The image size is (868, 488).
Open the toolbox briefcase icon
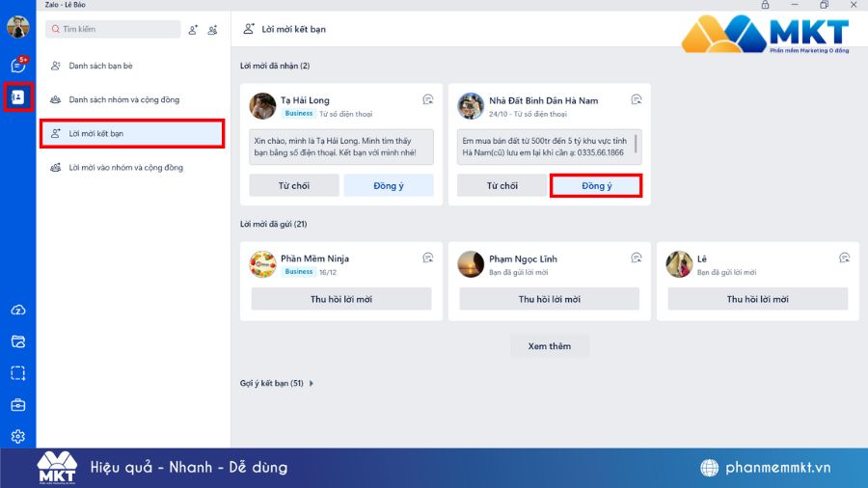coord(17,405)
